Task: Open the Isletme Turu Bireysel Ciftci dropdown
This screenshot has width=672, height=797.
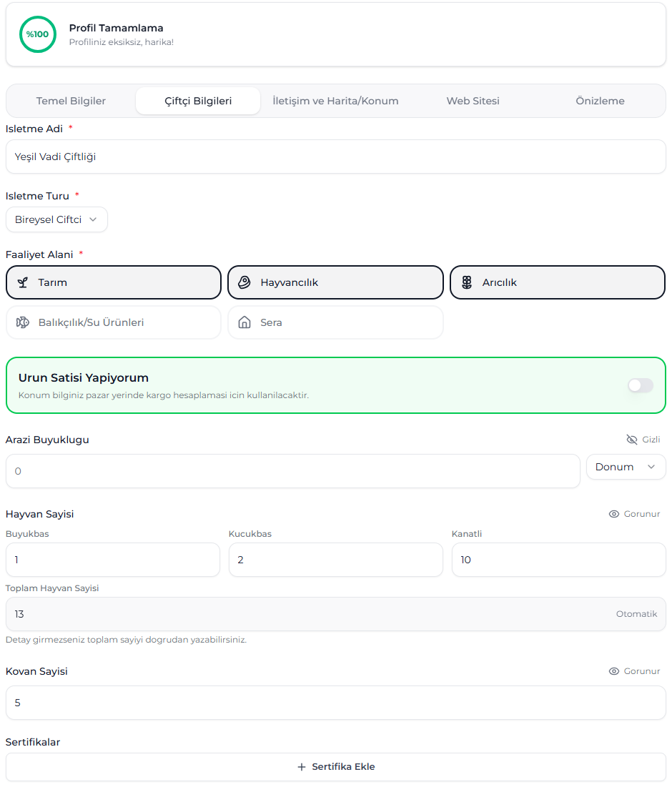Action: [56, 219]
